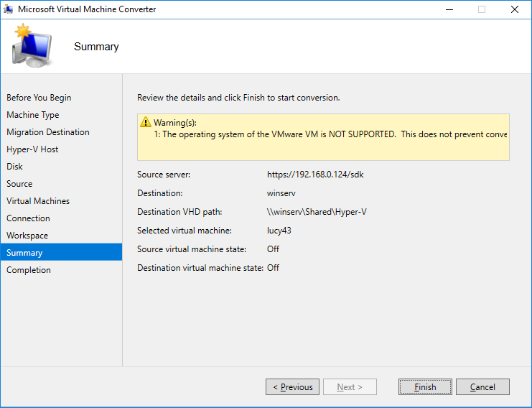
Task: Click the selected virtual machine name lucy43
Action: pyautogui.click(x=279, y=231)
